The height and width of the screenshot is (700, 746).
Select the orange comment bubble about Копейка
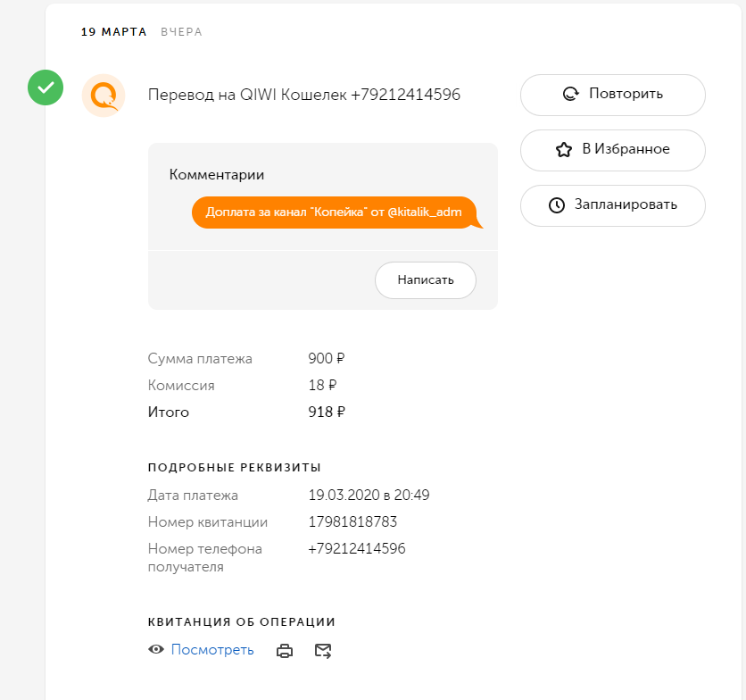(x=334, y=212)
